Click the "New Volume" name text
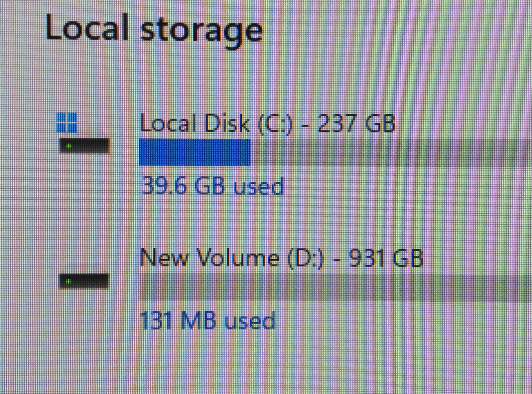The height and width of the screenshot is (394, 532). [x=209, y=258]
